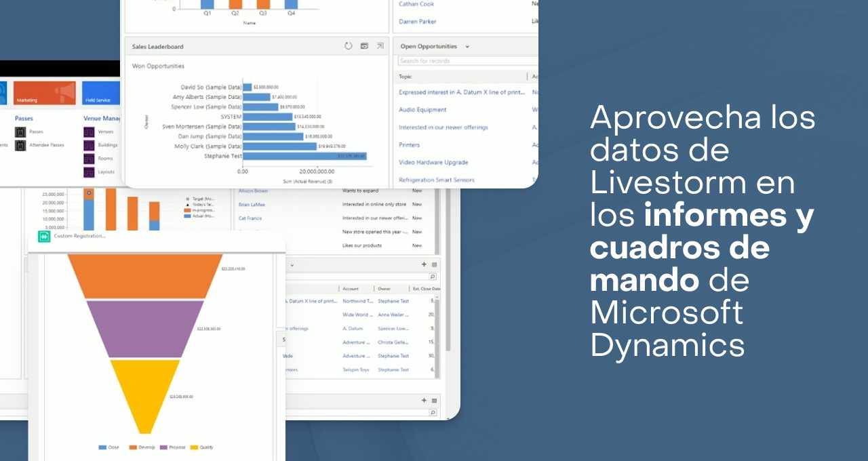The image size is (868, 461).
Task: Sort by the Account column header
Action: [x=351, y=289]
